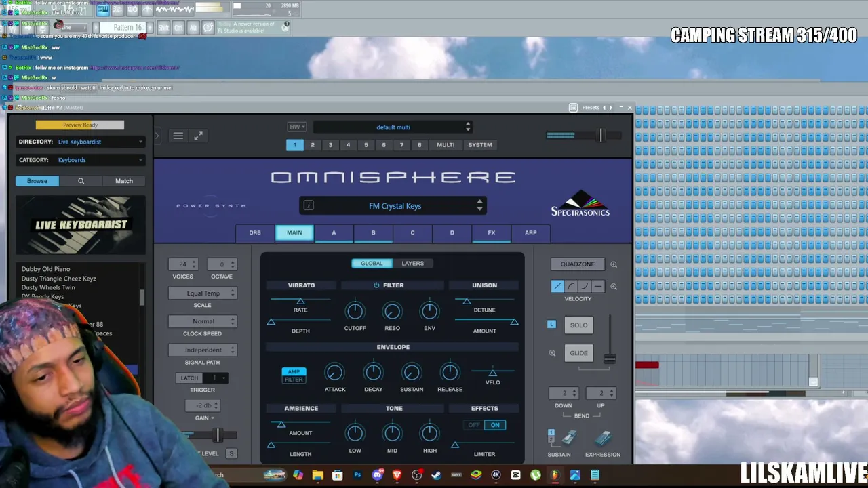Open the patch info 'i' icon

309,205
